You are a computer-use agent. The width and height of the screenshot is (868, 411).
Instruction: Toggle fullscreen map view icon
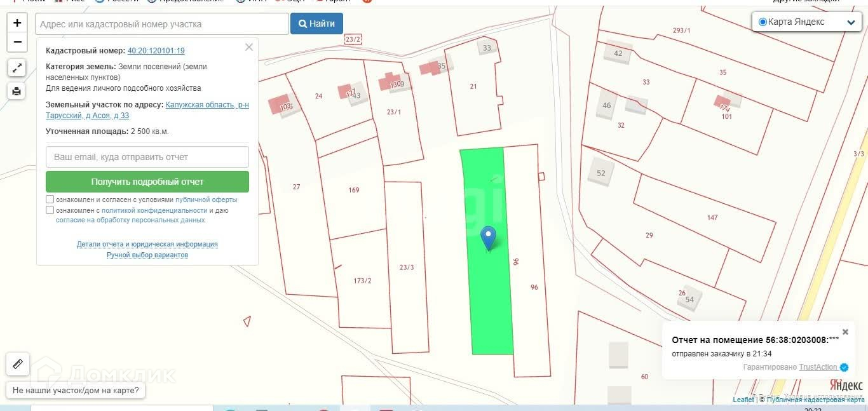click(17, 67)
